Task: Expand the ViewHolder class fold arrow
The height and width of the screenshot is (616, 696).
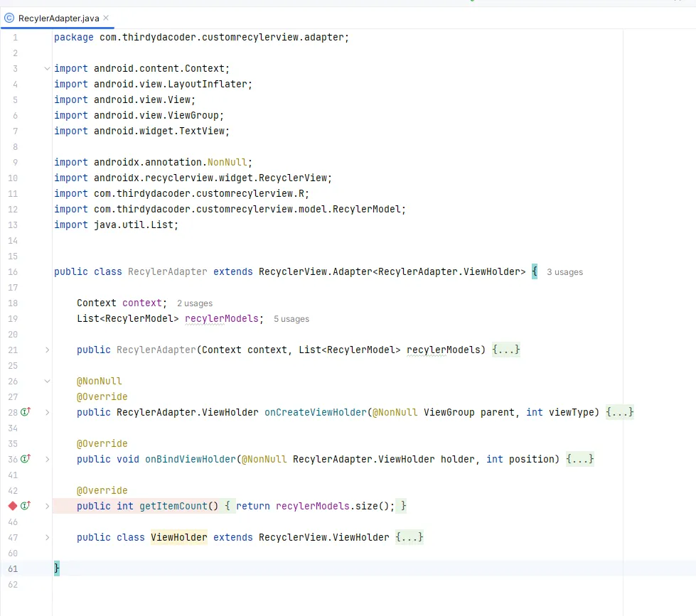Action: click(x=47, y=538)
